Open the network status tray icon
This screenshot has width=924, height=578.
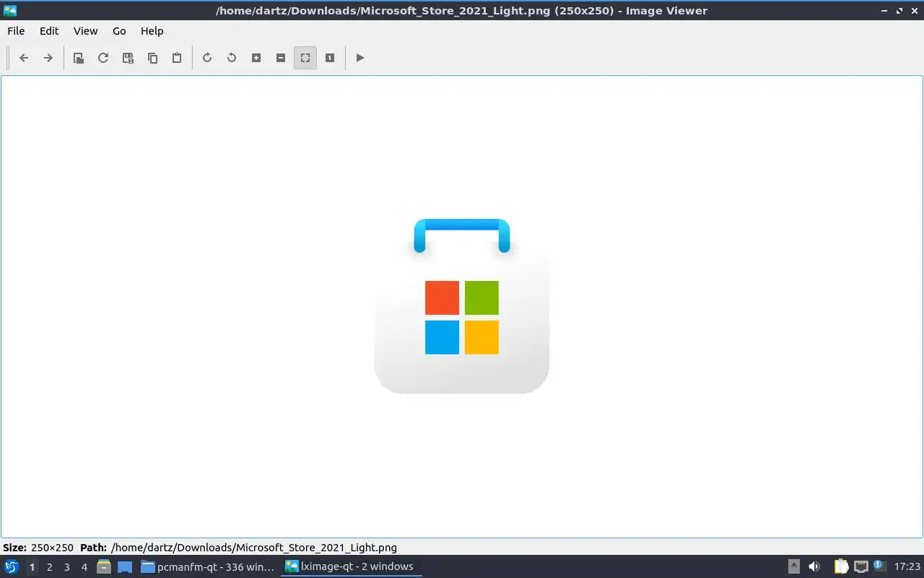pos(860,566)
